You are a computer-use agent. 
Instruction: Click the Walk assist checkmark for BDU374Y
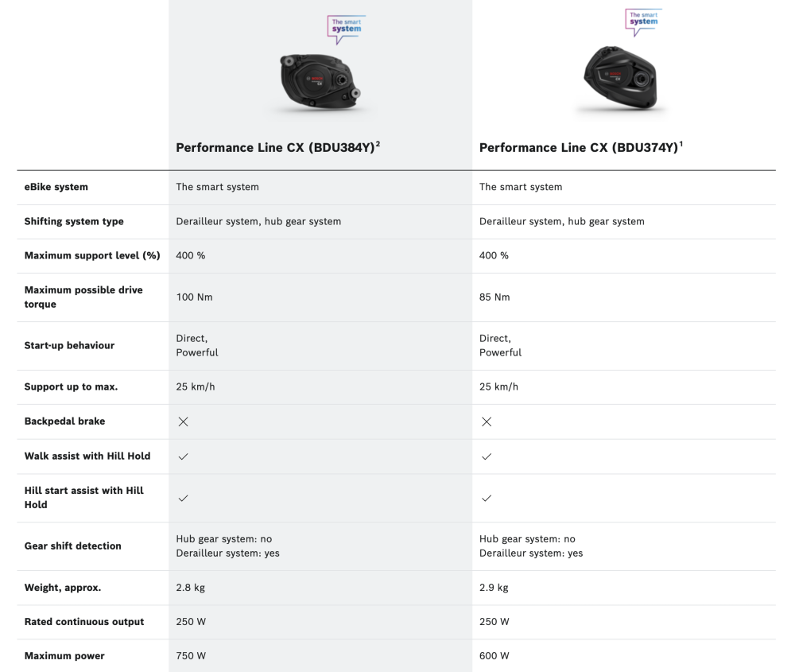tap(487, 456)
